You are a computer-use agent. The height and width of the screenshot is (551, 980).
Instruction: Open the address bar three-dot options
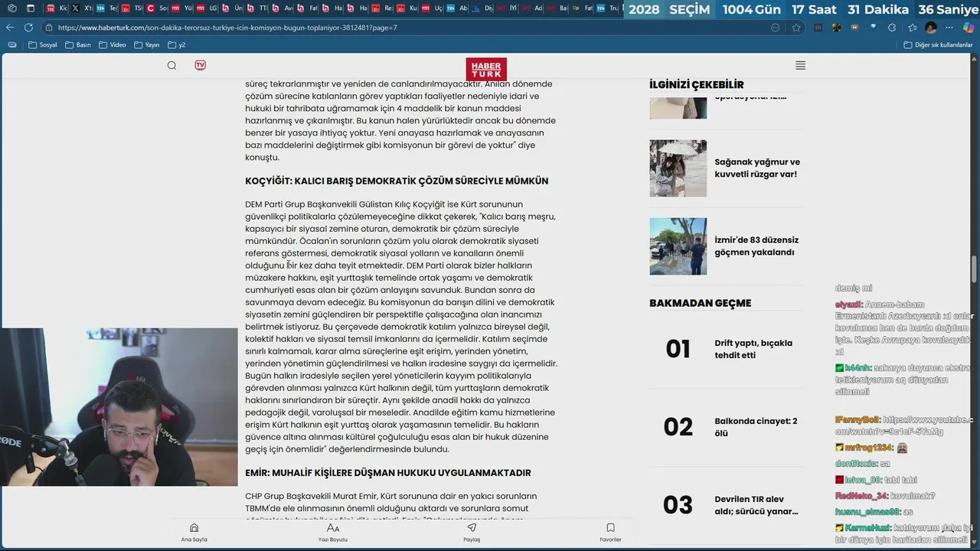point(775,28)
